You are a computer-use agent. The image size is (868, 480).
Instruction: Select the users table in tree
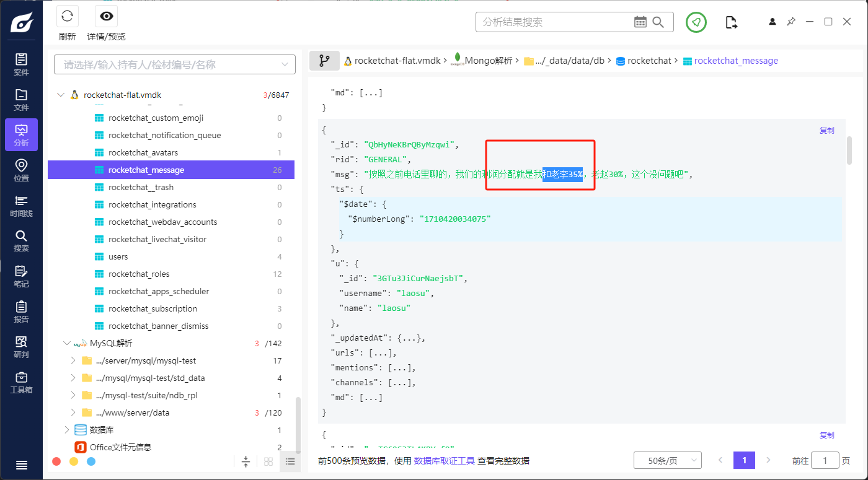coord(118,256)
